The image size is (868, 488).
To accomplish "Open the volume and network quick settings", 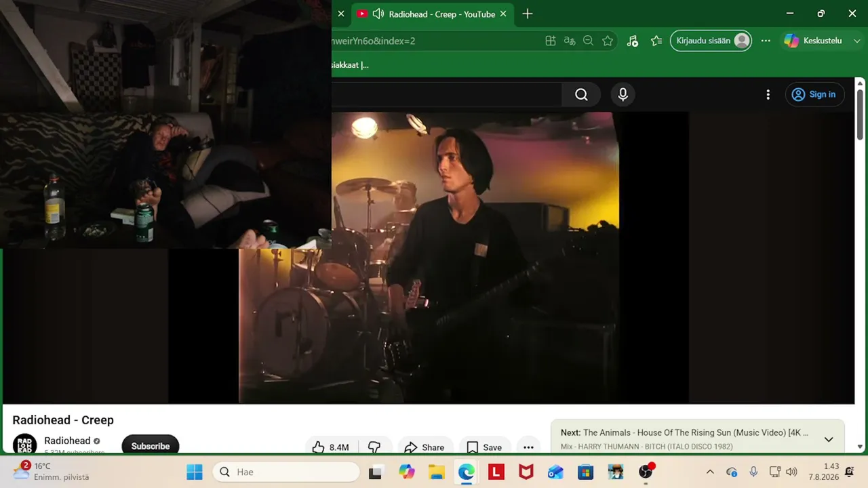I will (783, 472).
